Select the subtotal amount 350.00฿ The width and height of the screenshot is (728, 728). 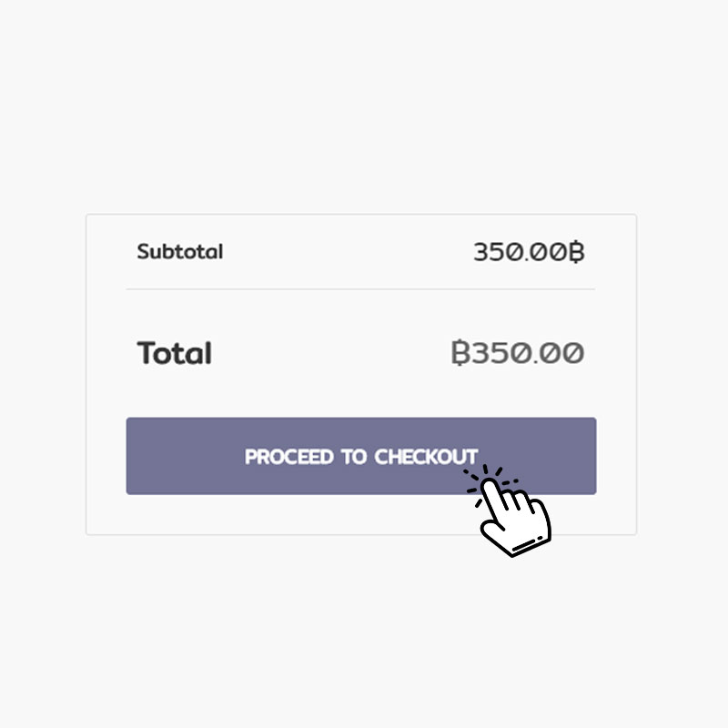(528, 252)
